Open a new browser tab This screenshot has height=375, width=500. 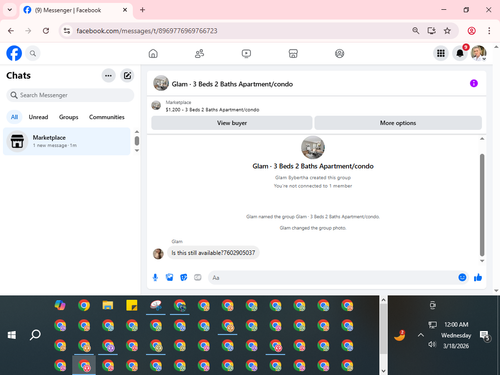(142, 10)
